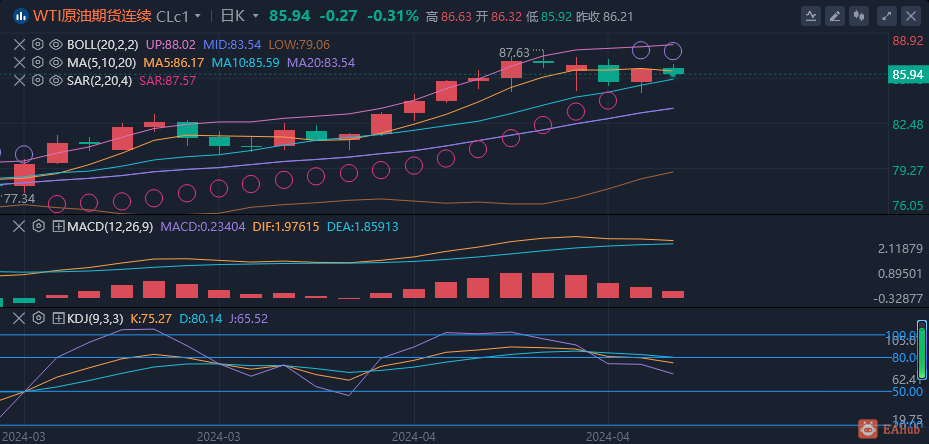Remove the KDJ(9,3,3) panel with its X
The image size is (929, 444).
click(20, 318)
